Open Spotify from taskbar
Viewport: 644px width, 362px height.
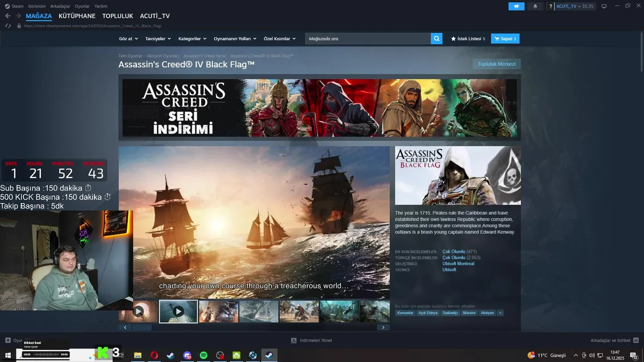click(203, 355)
